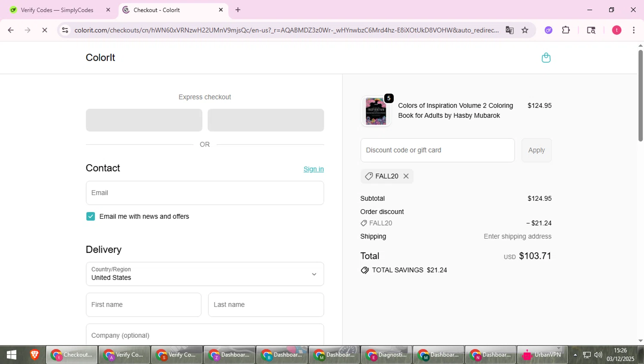
Task: Click the TOTAL SAVINGS $21.24 text
Action: pyautogui.click(x=410, y=270)
